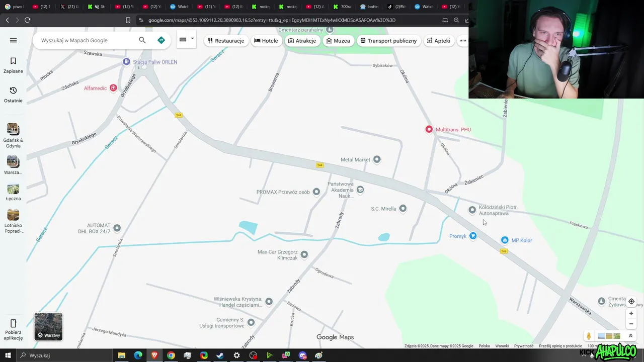Select PROMAX Przewóz osób pin
The width and height of the screenshot is (644, 362).
(316, 192)
